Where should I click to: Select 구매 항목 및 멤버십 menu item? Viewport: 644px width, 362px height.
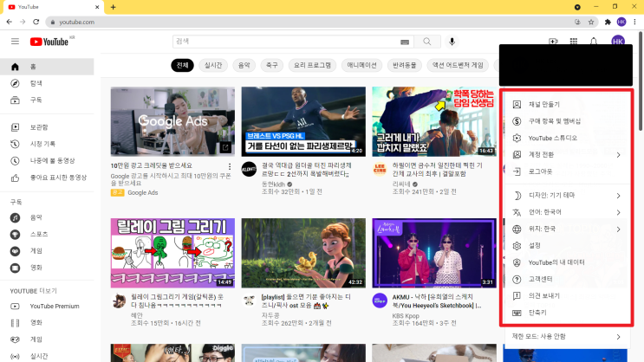567,121
